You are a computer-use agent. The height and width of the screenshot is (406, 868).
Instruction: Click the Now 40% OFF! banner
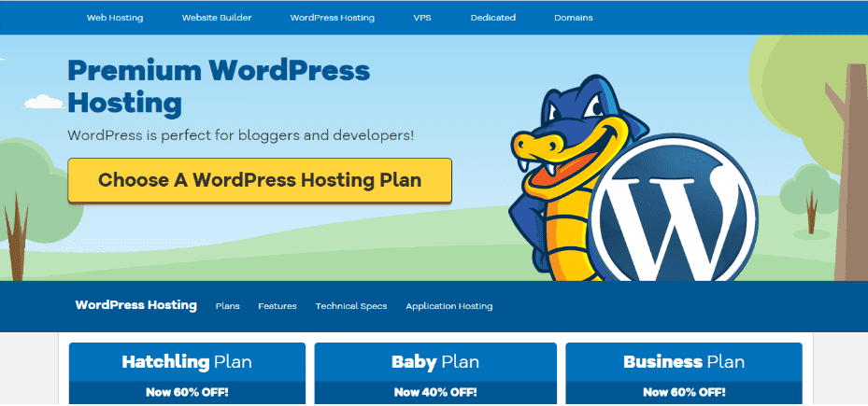click(x=435, y=393)
